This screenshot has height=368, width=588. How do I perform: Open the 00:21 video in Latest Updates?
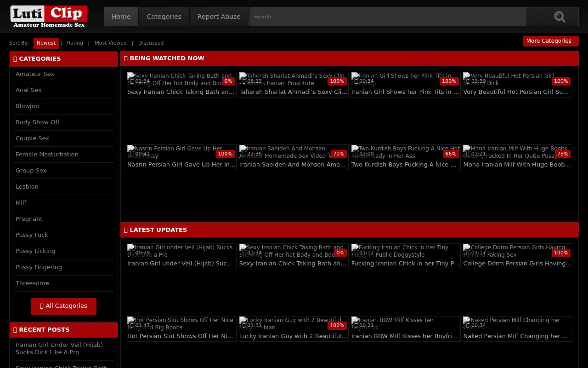406,329
